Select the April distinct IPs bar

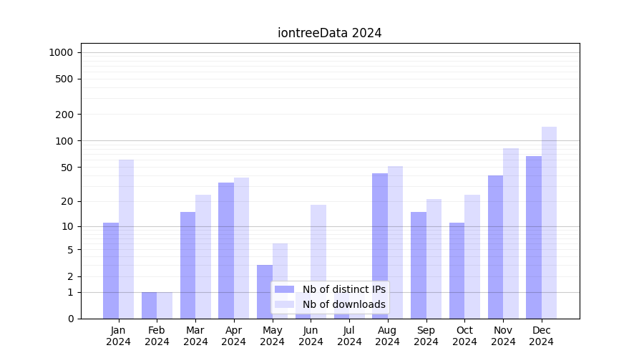pyautogui.click(x=226, y=250)
